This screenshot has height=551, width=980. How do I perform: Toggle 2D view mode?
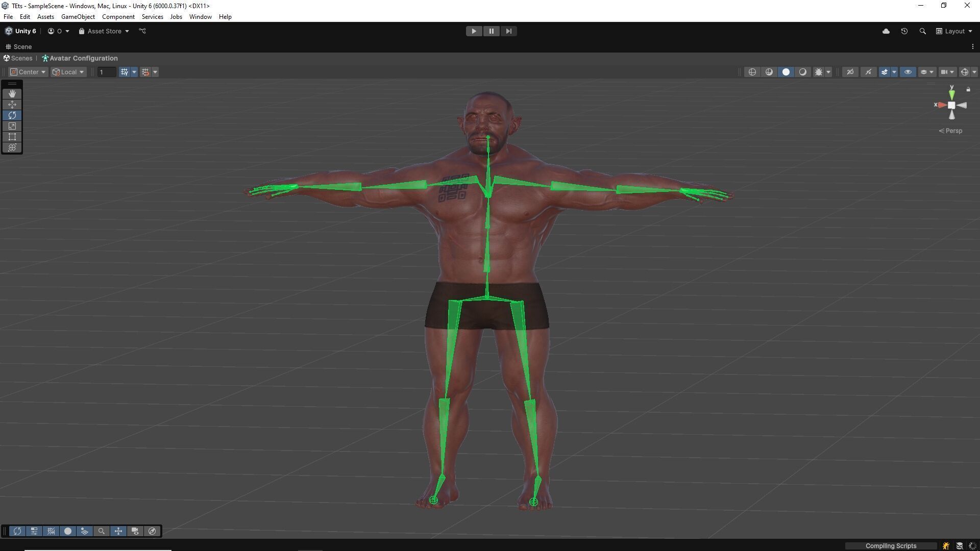(x=850, y=72)
